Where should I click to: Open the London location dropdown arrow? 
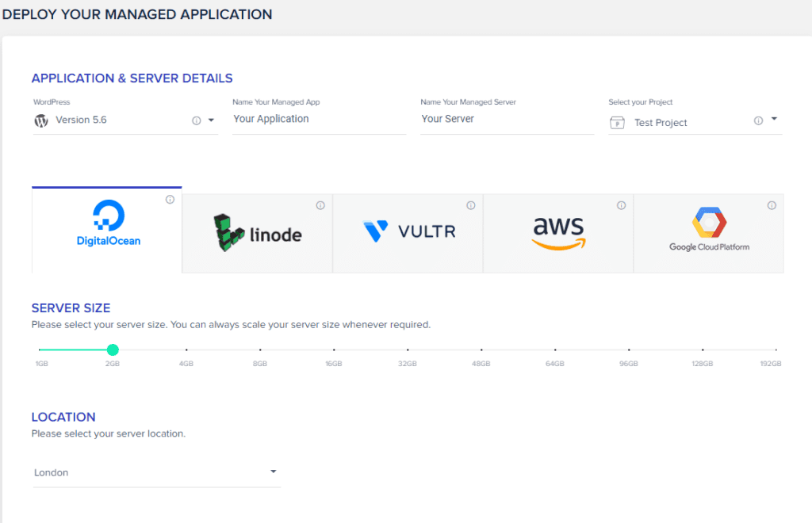[x=274, y=471]
